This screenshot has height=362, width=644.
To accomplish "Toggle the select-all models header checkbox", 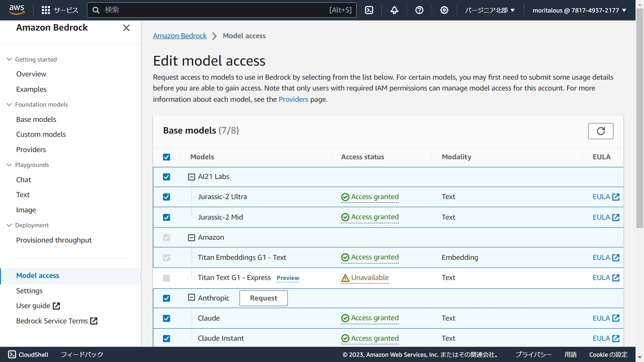I will (x=167, y=157).
